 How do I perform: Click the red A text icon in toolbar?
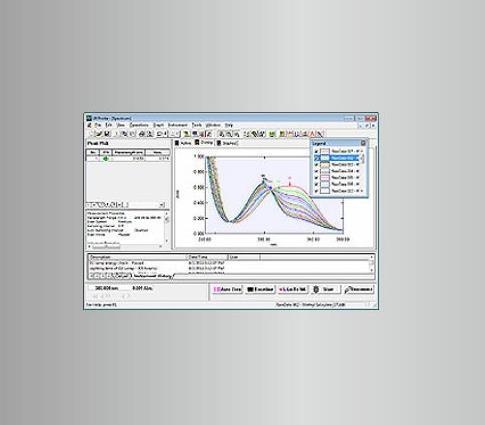(x=312, y=134)
